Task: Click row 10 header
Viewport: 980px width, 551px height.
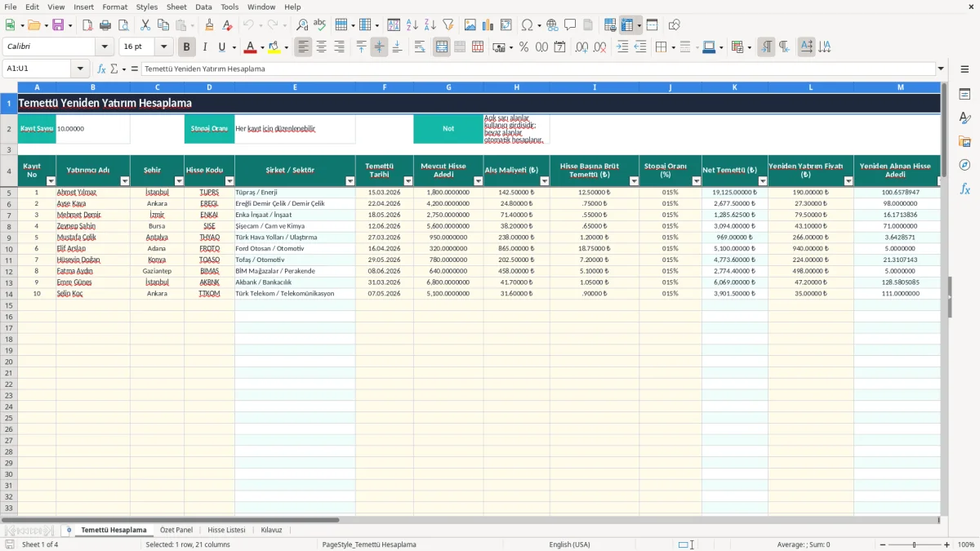Action: 9,249
